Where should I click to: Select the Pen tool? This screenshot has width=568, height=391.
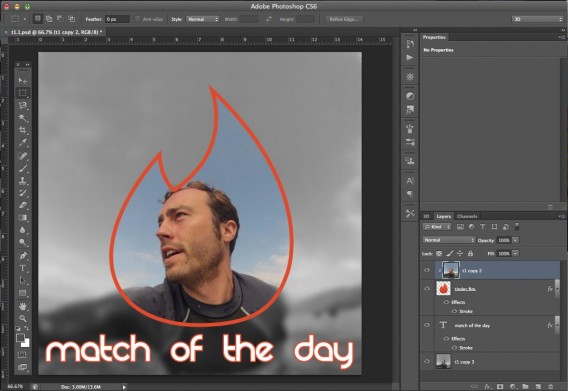tap(23, 256)
